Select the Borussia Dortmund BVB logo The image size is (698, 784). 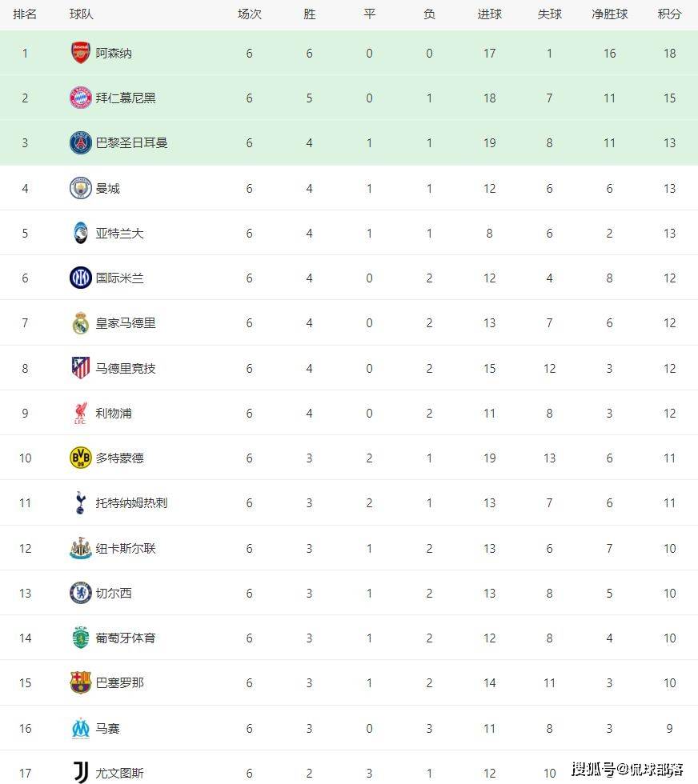click(81, 458)
